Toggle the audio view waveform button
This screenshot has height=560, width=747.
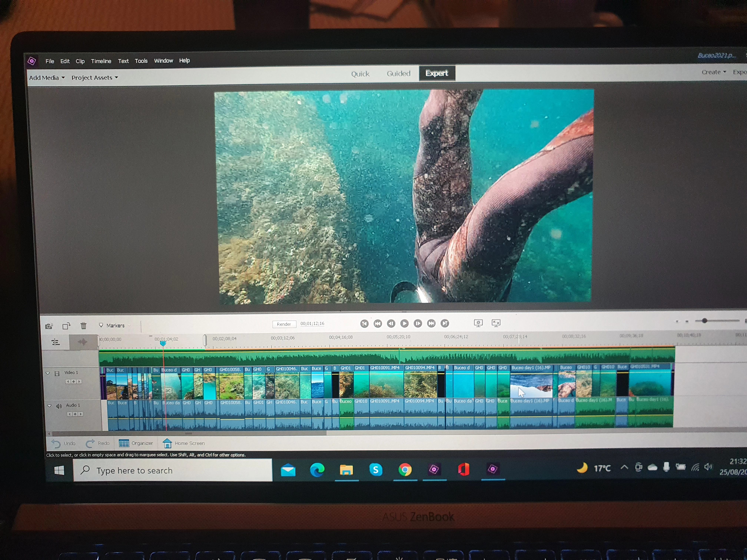coord(82,342)
